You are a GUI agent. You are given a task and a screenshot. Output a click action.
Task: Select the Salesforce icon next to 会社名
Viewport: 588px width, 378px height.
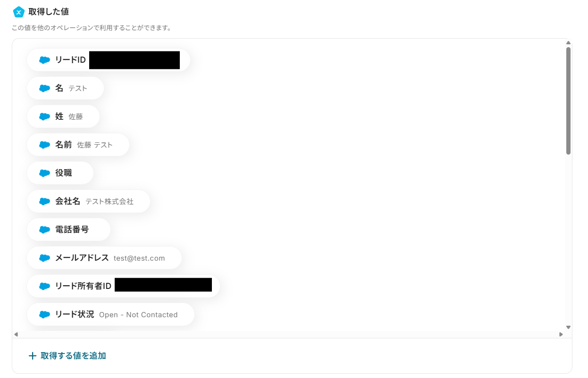point(44,201)
